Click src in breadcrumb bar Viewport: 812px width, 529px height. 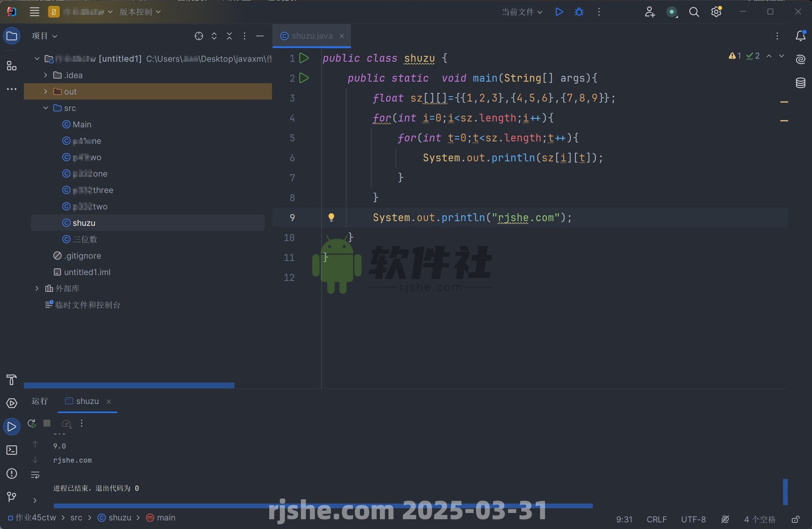76,517
